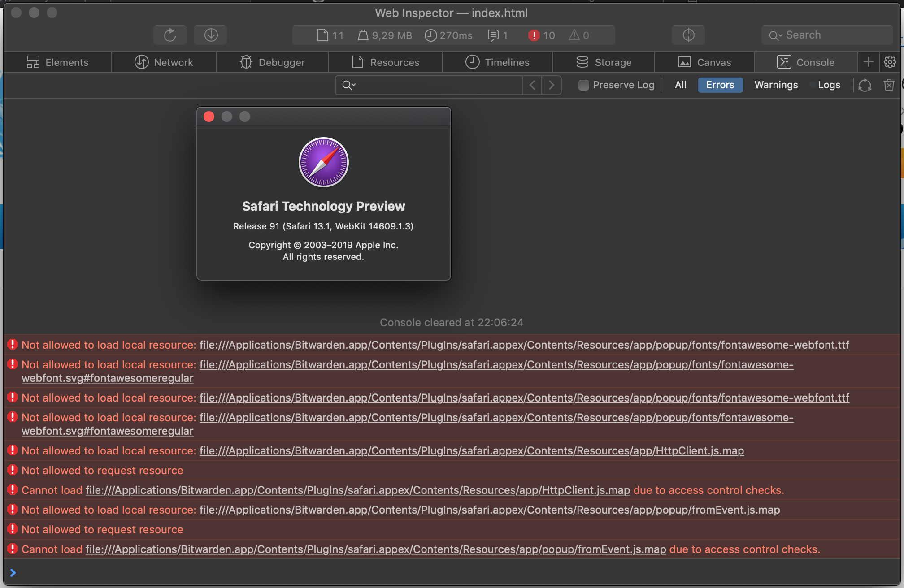Click the red error count indicator
904x588 pixels.
[542, 35]
